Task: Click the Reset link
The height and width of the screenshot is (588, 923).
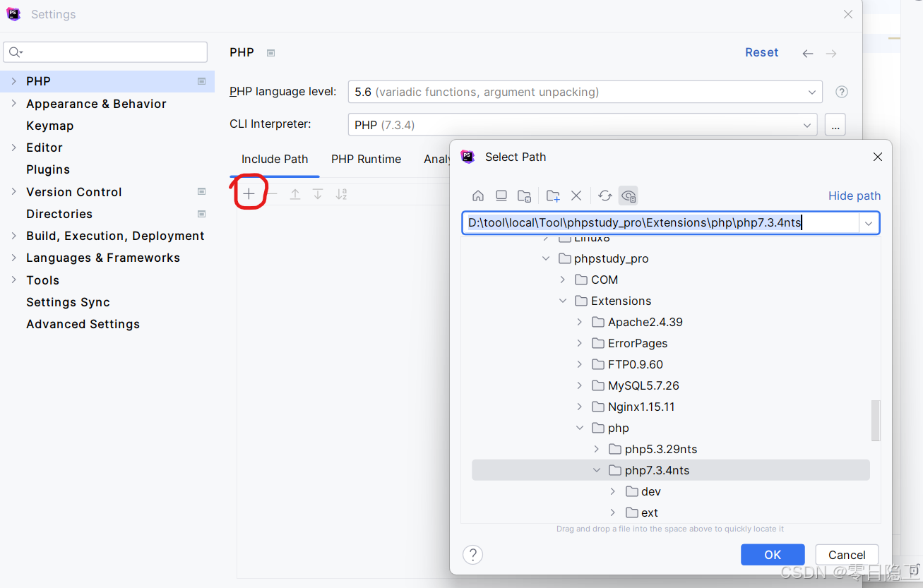Action: click(x=761, y=52)
